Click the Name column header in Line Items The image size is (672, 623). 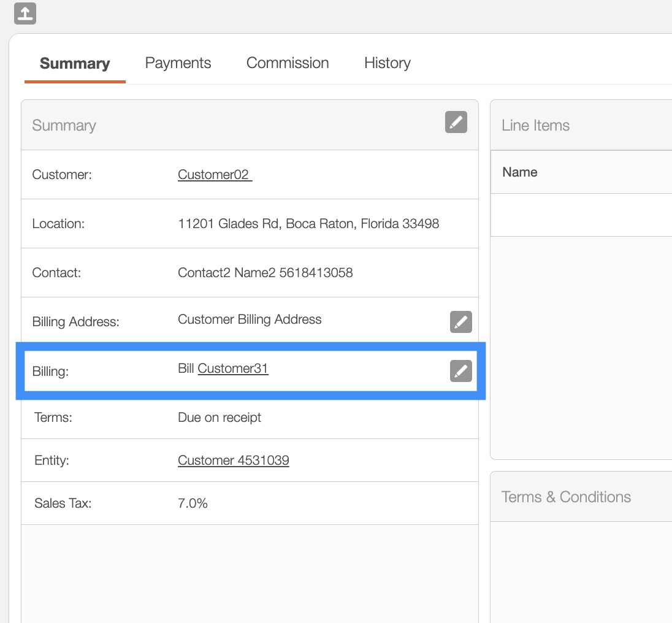pyautogui.click(x=520, y=172)
